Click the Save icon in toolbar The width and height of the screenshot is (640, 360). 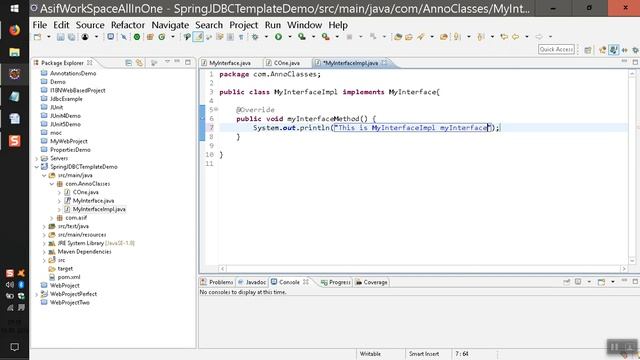[x=60, y=37]
